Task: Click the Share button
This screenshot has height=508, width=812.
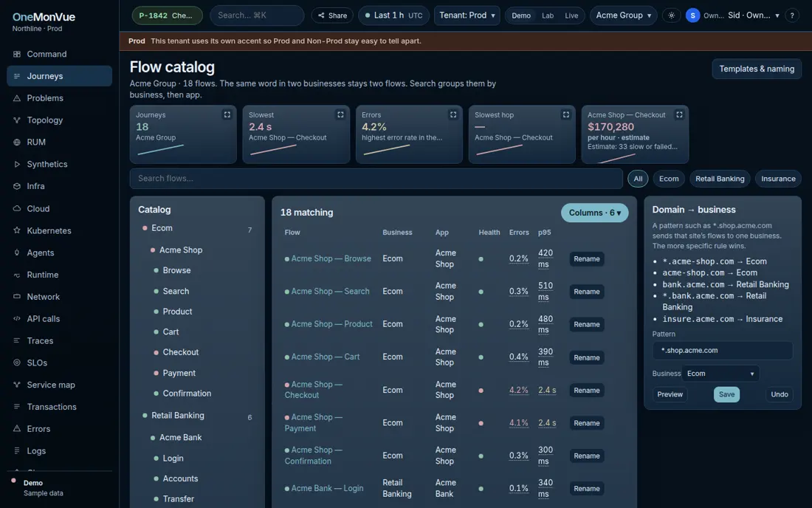Action: (332, 16)
